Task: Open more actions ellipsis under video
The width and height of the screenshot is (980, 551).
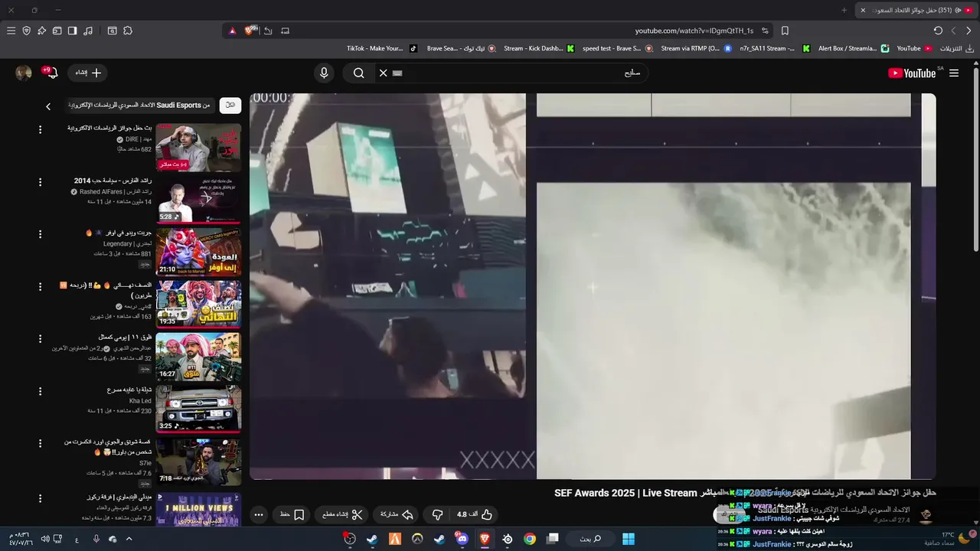Action: coord(259,514)
